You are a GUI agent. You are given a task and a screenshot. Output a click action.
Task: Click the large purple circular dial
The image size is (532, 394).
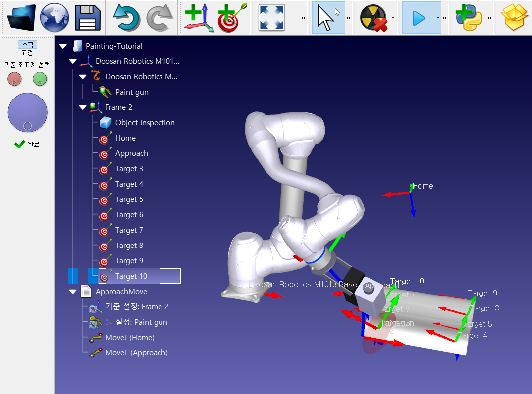28,112
